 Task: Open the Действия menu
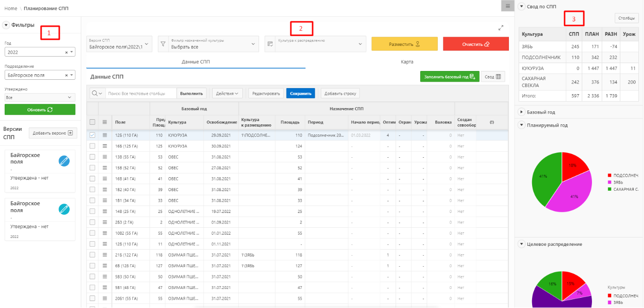pyautogui.click(x=228, y=93)
